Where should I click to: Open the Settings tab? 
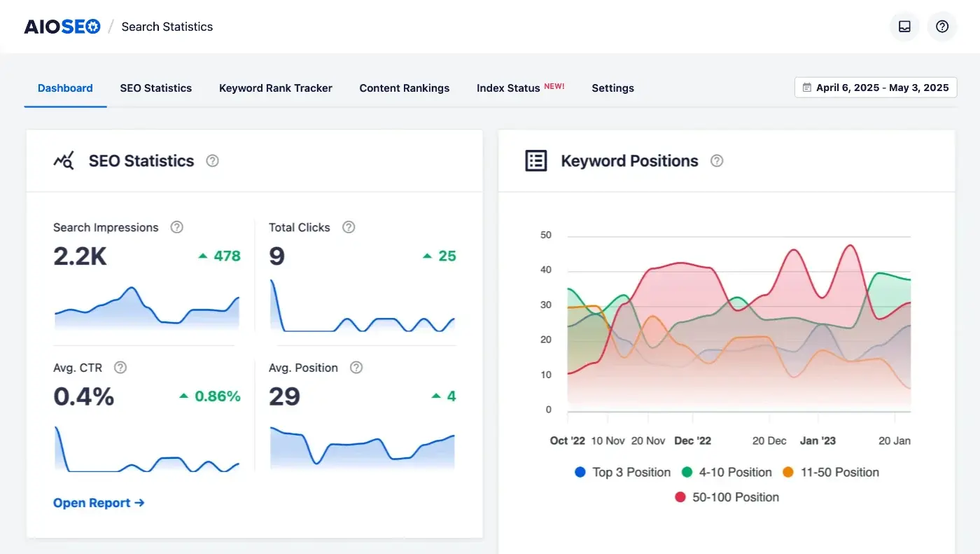point(612,88)
